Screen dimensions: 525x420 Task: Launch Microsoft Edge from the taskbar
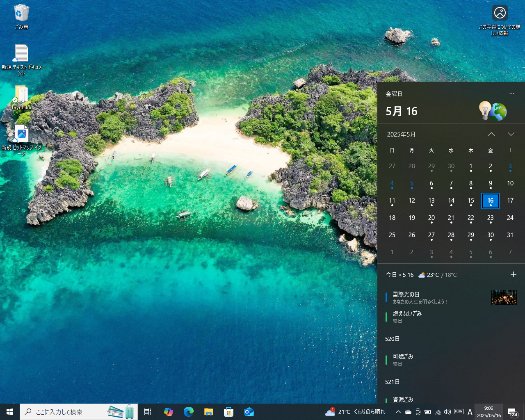[x=188, y=411]
